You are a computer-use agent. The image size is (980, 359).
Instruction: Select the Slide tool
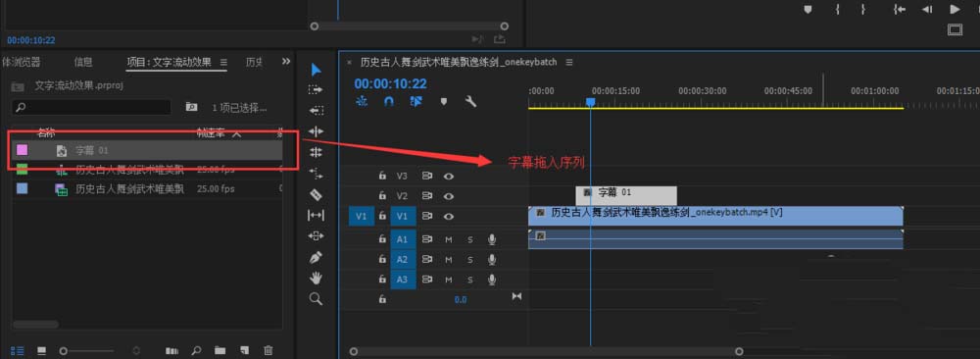[x=316, y=235]
